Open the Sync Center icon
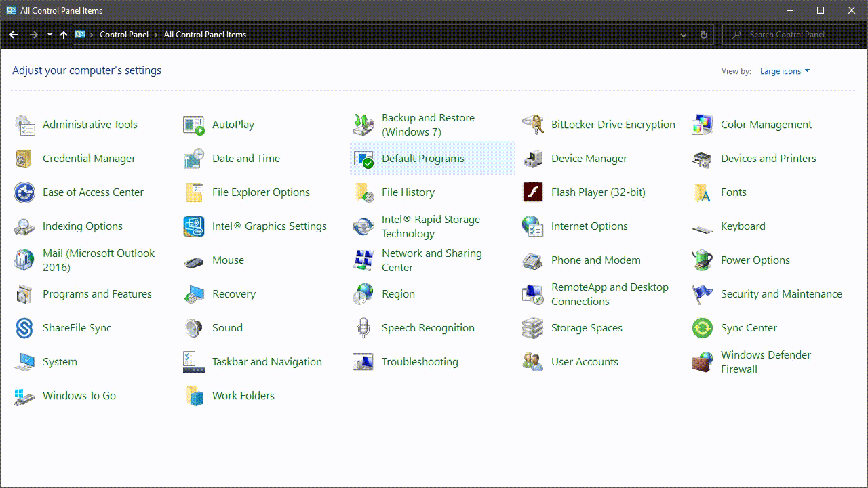The height and width of the screenshot is (488, 868). (703, 328)
